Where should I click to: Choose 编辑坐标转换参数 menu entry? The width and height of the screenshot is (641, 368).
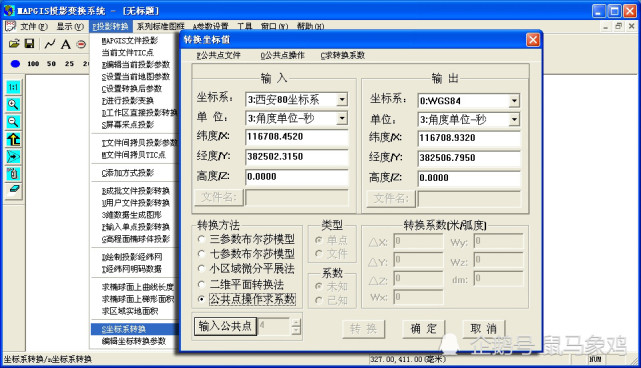pos(135,341)
